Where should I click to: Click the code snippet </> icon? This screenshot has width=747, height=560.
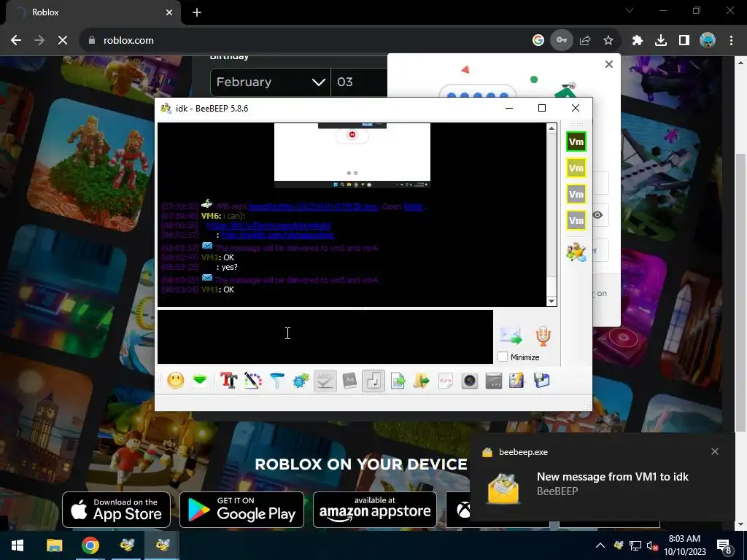point(446,381)
